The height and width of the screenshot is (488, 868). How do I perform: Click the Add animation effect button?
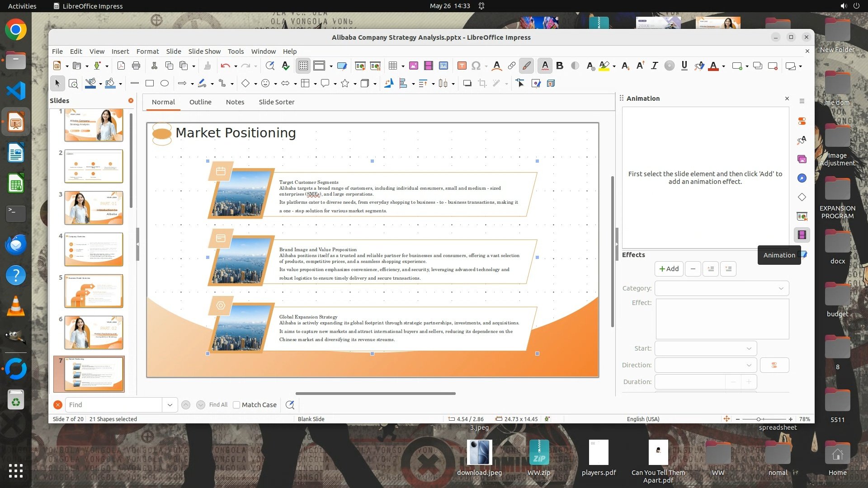click(669, 269)
